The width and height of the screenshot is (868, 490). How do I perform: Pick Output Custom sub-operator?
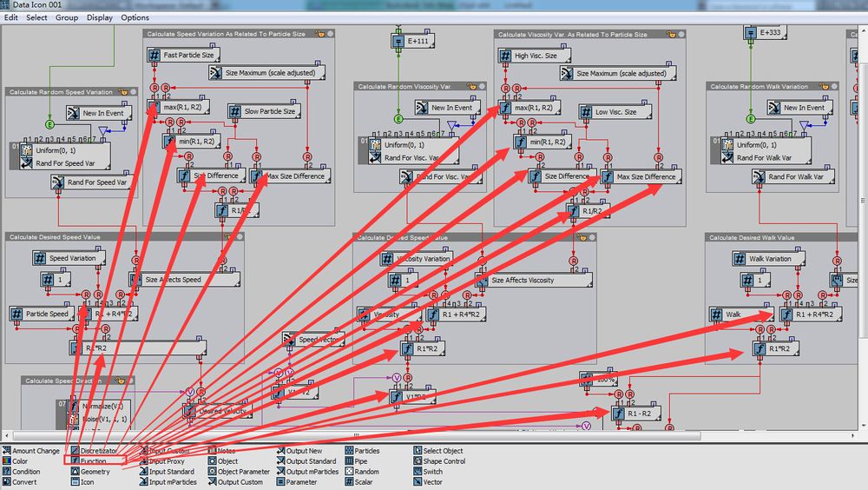pos(236,482)
